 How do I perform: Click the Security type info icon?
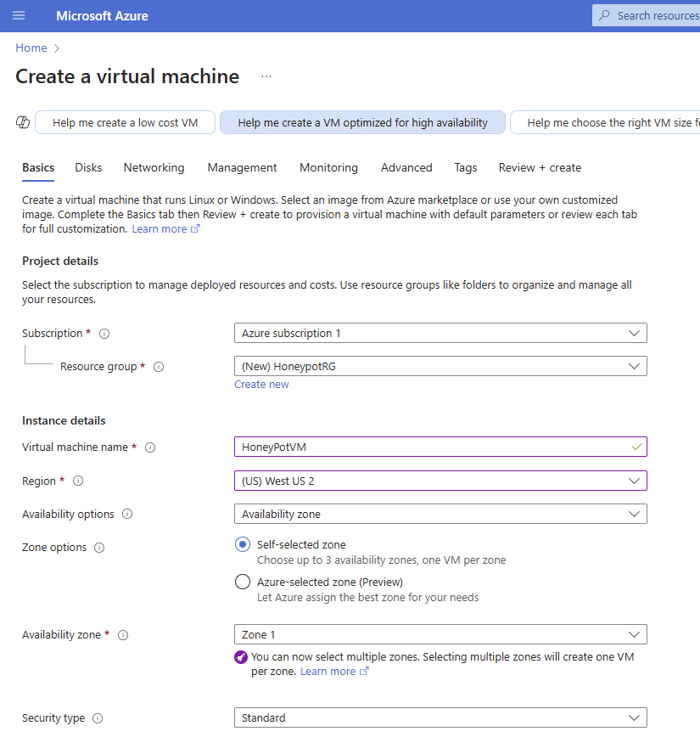pyautogui.click(x=98, y=718)
